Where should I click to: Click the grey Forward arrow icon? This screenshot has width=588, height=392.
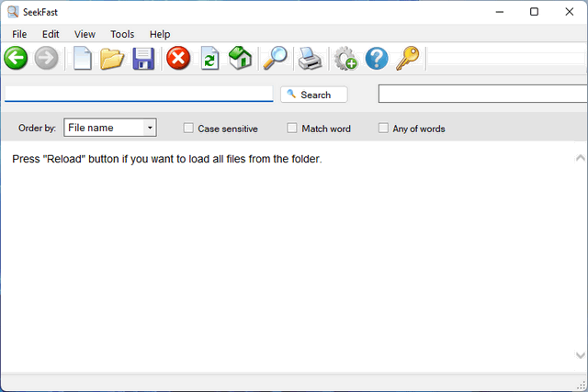[47, 58]
